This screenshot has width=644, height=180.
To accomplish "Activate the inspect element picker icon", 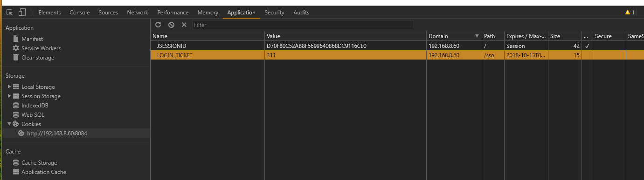I will [10, 13].
